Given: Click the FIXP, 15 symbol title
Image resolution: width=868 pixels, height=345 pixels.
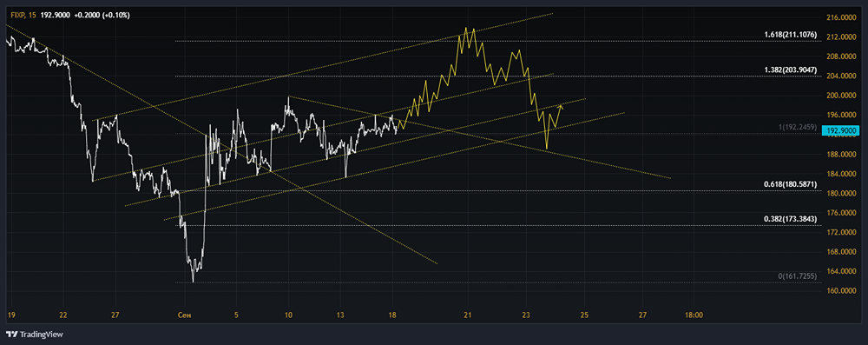Looking at the screenshot, I should 23,16.
